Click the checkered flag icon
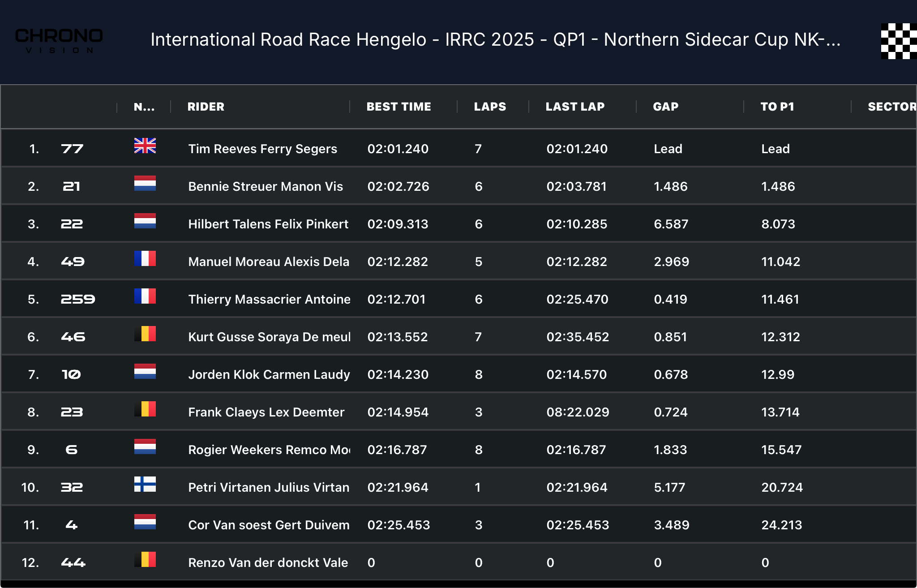This screenshot has width=917, height=588. (x=898, y=41)
